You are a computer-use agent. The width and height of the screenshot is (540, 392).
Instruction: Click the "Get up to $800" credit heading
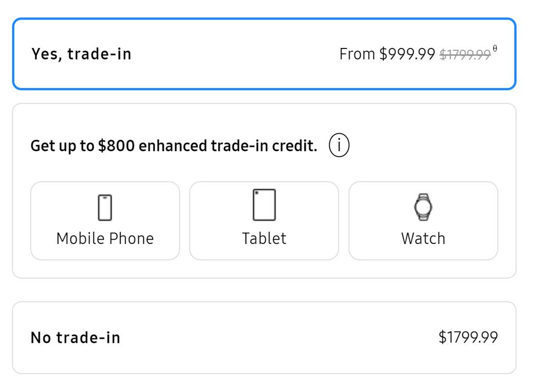(x=174, y=146)
